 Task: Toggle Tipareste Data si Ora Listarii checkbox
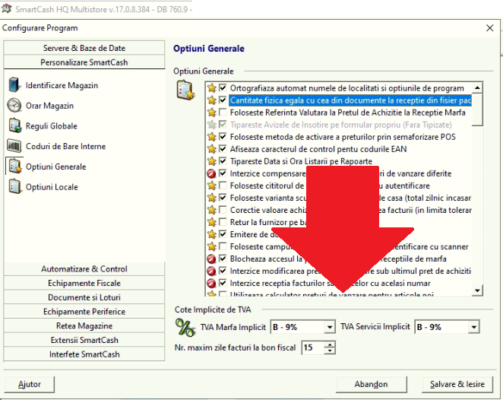(223, 161)
